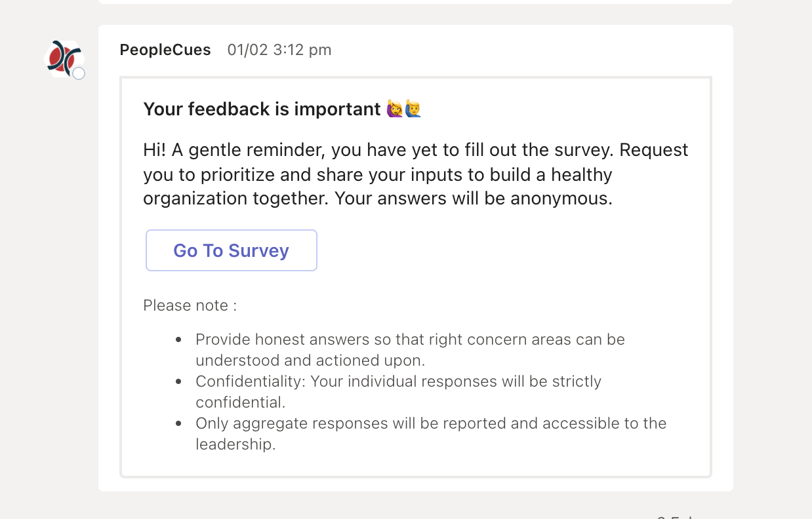Click the presence status circle on avatar
The image size is (812, 519).
[79, 73]
